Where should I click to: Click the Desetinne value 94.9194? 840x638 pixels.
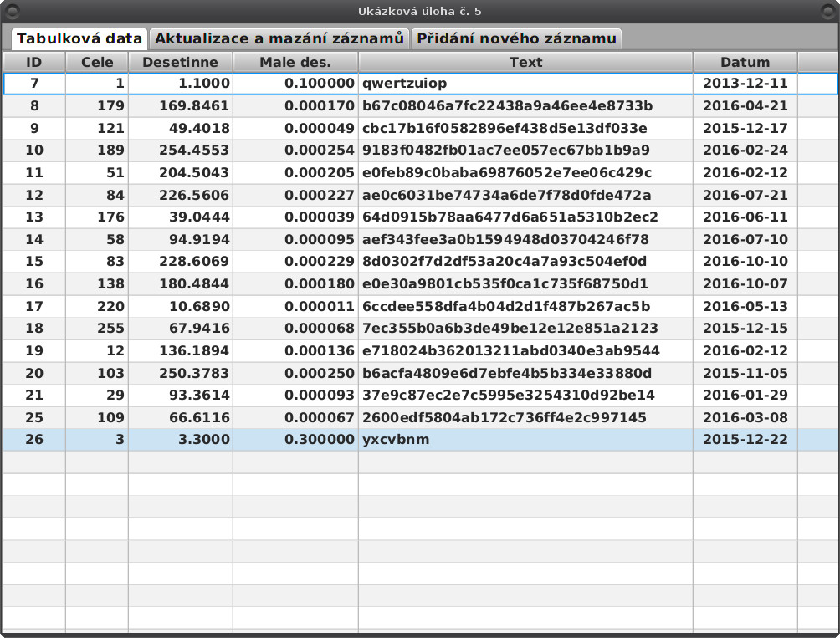[181, 240]
